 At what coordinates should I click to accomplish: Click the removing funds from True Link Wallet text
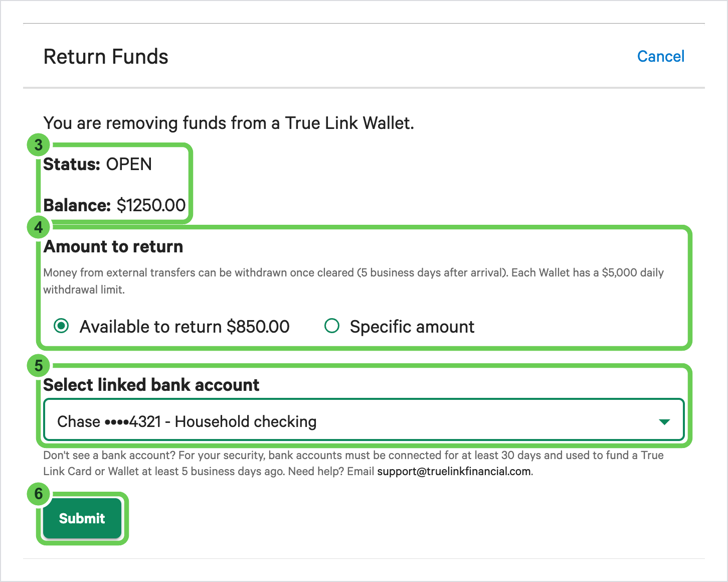pyautogui.click(x=229, y=123)
